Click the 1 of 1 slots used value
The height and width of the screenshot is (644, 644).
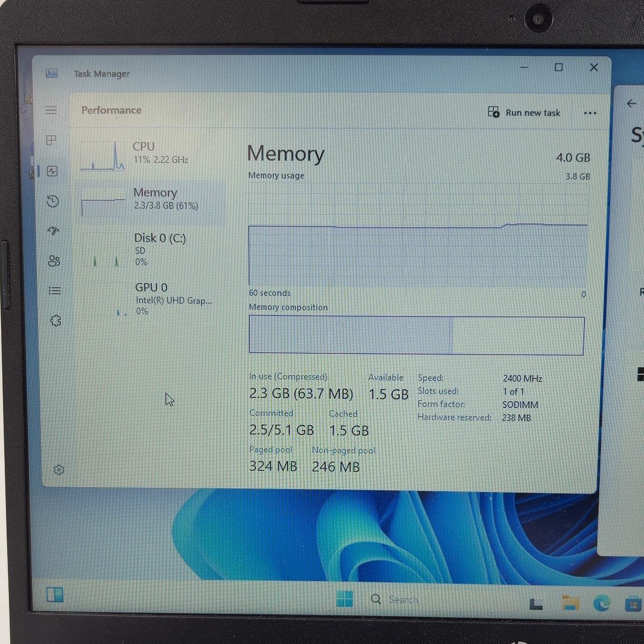[513, 391]
